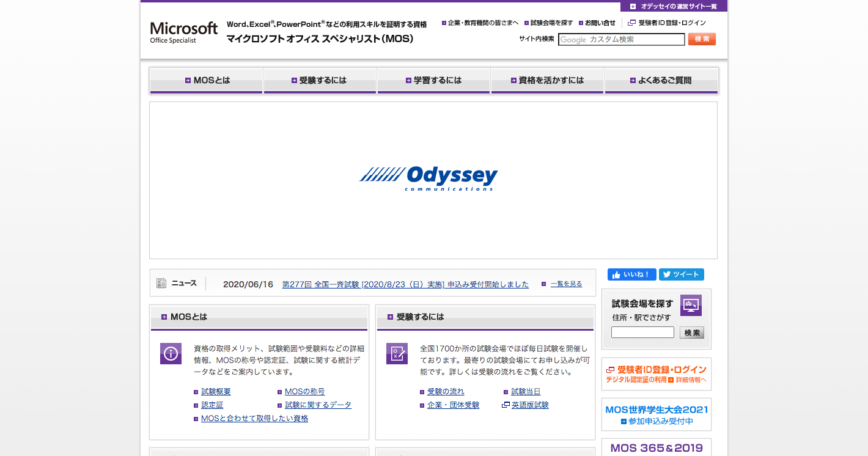This screenshot has height=456, width=868.
Task: Click the purple info icon under MOSとは
Action: coord(171,353)
